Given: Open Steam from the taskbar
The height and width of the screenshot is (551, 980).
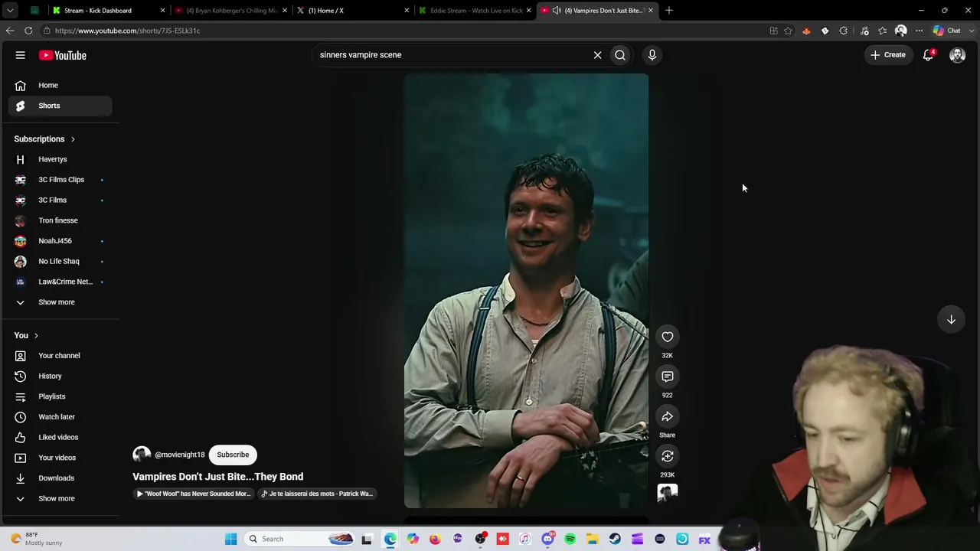Looking at the screenshot, I should point(615,539).
